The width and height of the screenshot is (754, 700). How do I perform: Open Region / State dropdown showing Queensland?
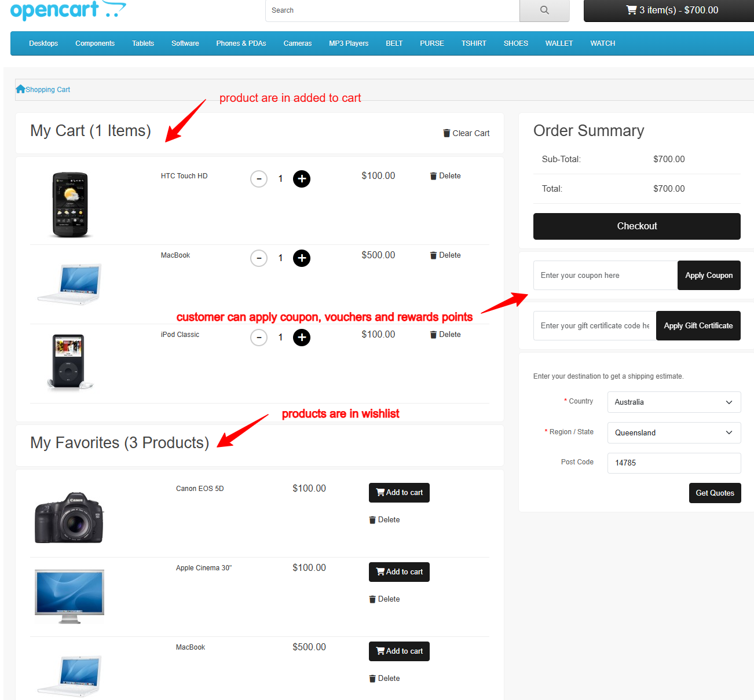674,433
